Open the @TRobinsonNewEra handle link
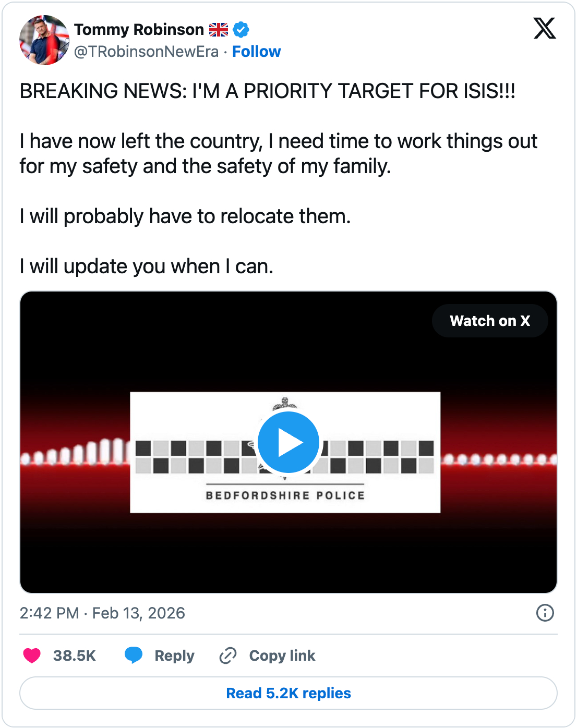This screenshot has width=577, height=728. click(146, 52)
